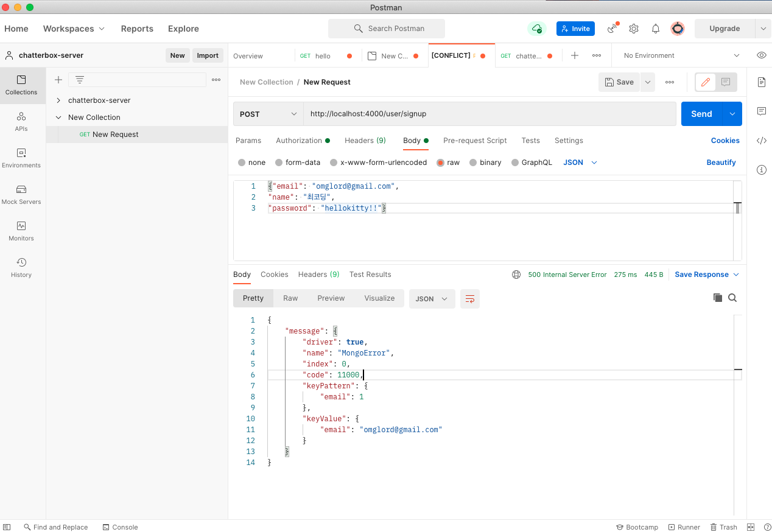Switch to the Headers (9) request tab
This screenshot has width=772, height=532.
[365, 141]
